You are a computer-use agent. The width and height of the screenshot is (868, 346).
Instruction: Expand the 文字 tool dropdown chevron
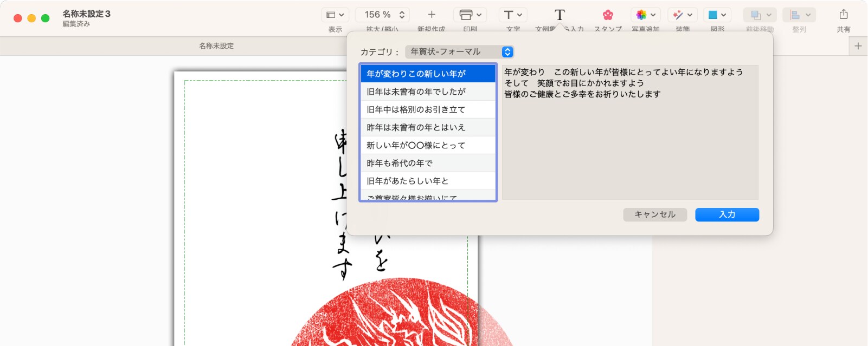coord(520,15)
